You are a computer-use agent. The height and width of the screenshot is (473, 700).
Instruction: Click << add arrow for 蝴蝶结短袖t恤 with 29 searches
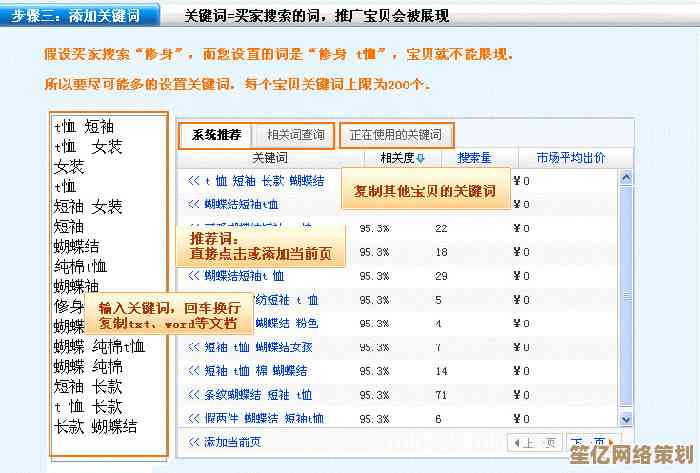194,275
